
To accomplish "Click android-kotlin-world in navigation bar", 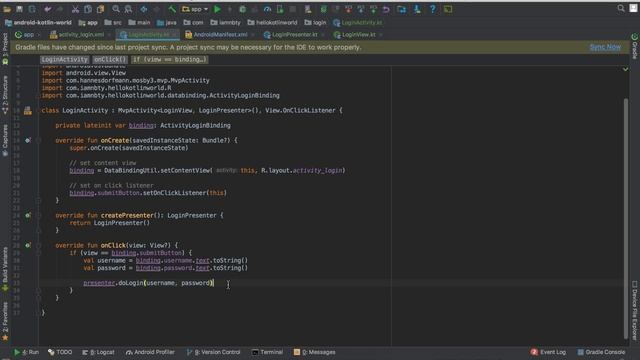I will [38, 22].
